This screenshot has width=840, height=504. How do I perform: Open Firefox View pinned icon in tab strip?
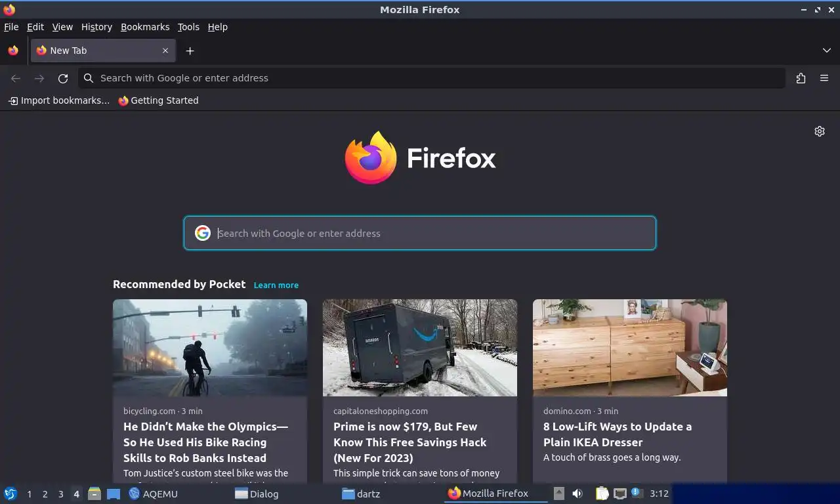[13, 51]
